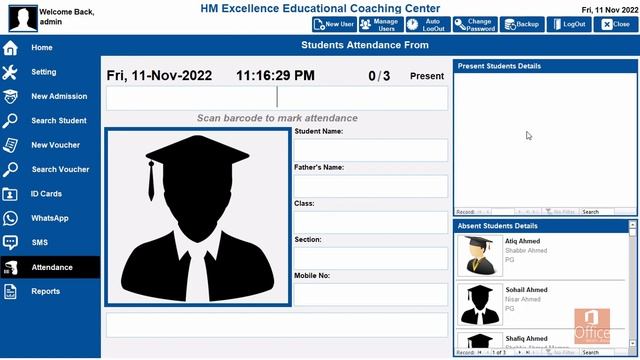Go to first record in Absent Students navigator
This screenshot has width=640, height=360.
(480, 352)
